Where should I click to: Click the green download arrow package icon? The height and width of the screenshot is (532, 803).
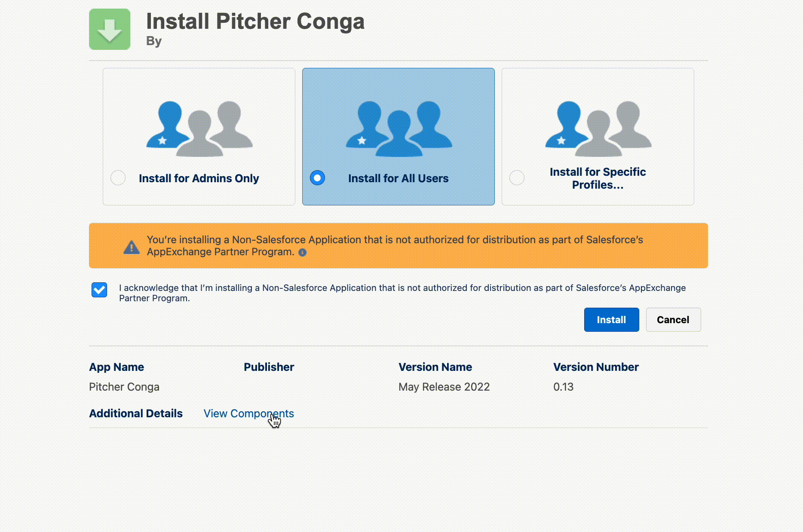(x=110, y=29)
